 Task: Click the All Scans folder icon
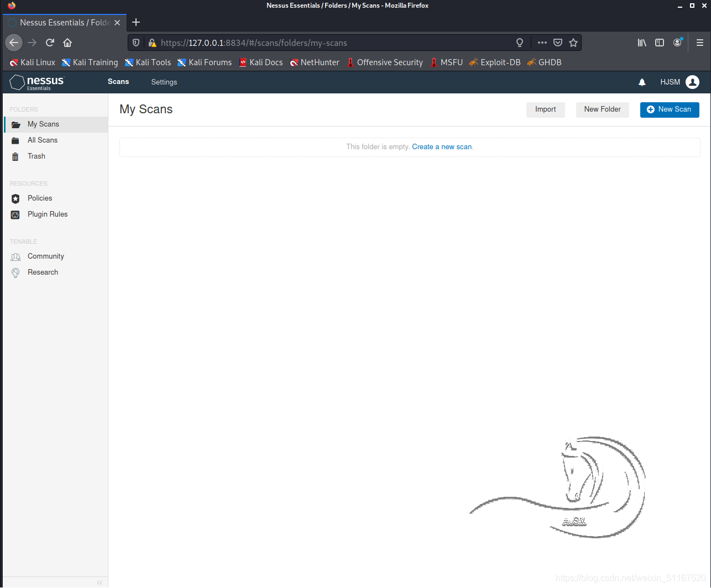tap(15, 140)
